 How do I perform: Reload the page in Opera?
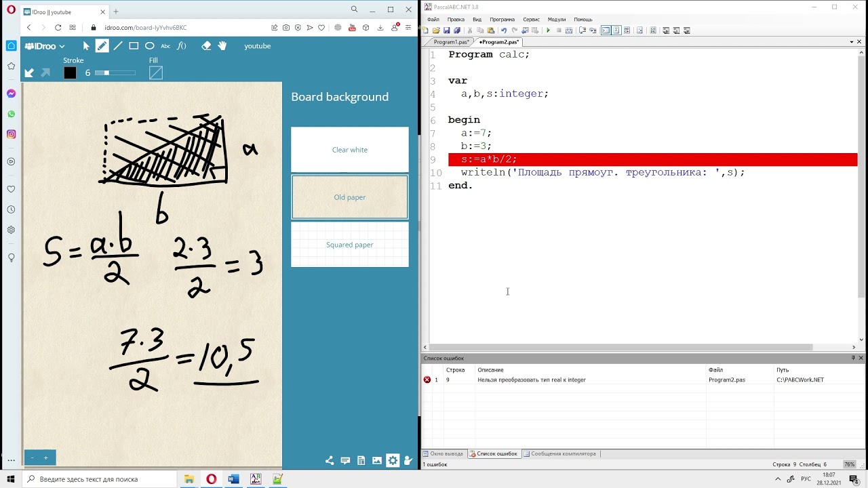[x=58, y=28]
